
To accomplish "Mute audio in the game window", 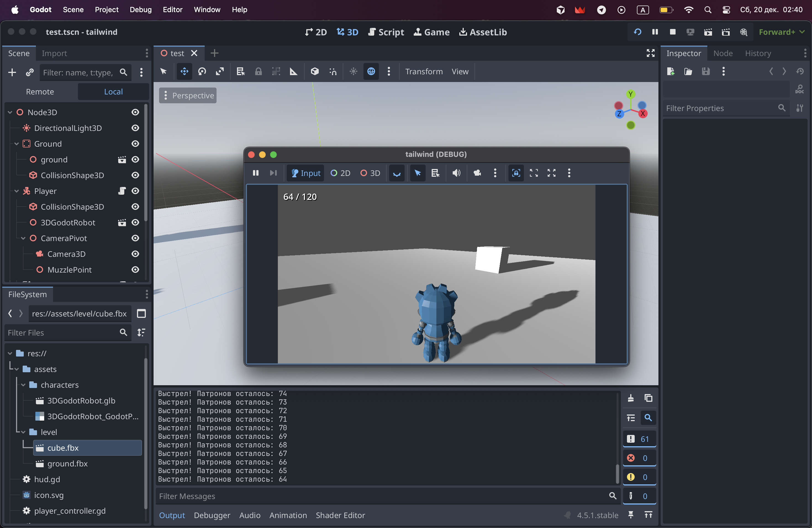I will pos(456,173).
